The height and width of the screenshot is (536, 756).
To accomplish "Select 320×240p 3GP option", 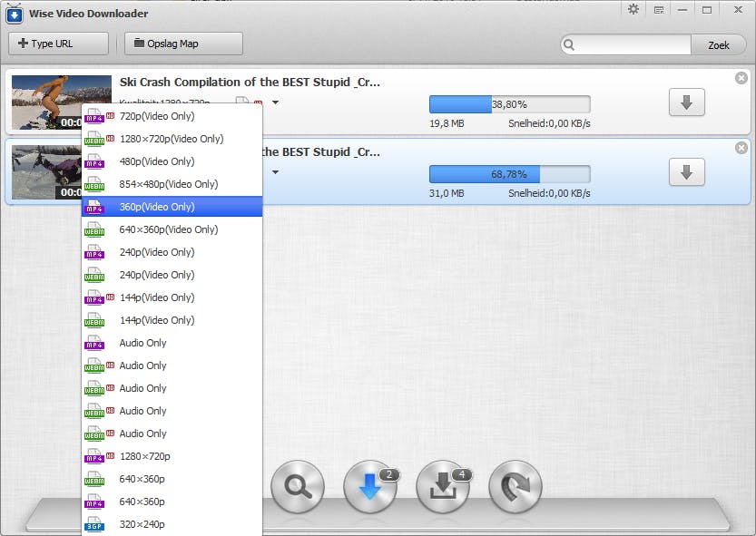I will point(172,524).
